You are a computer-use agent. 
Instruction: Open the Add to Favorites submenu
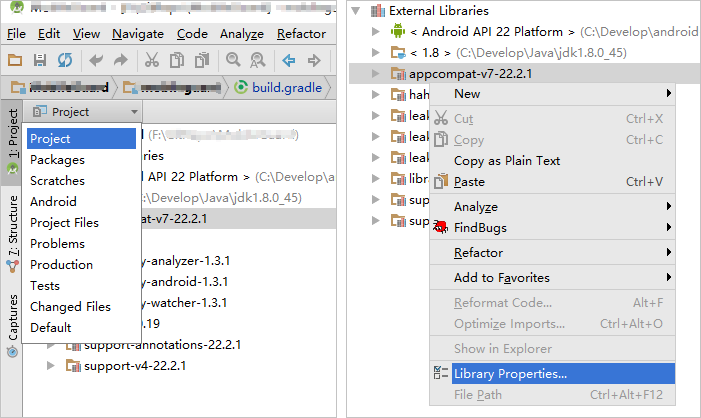(501, 278)
